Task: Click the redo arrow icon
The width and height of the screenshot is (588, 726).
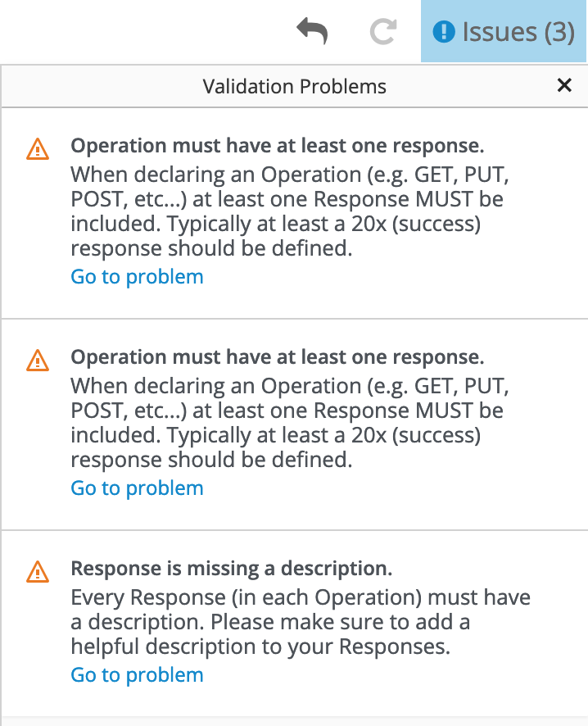Action: coord(382,32)
